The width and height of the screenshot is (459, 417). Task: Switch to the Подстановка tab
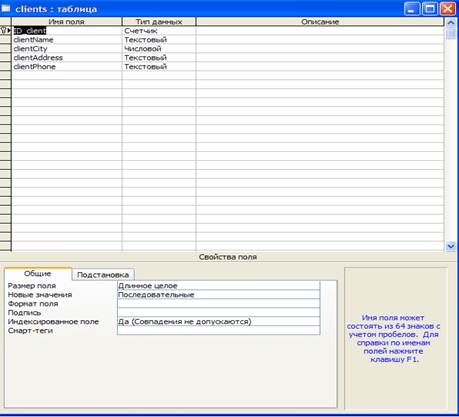pyautogui.click(x=103, y=275)
